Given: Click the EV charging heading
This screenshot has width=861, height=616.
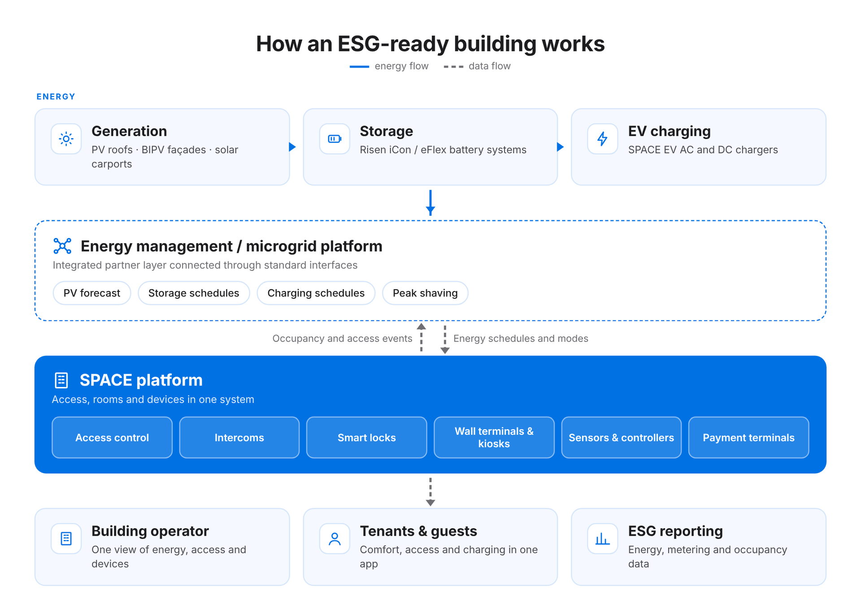Looking at the screenshot, I should point(670,131).
